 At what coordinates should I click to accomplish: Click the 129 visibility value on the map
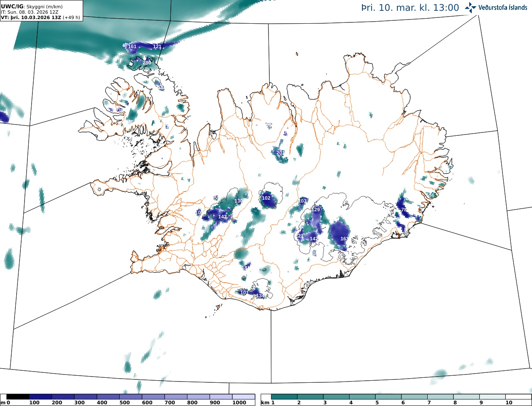click(316, 210)
